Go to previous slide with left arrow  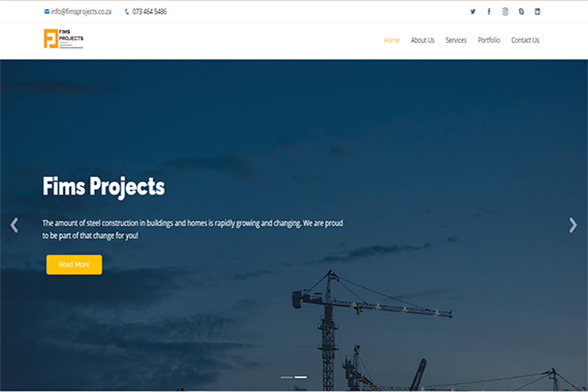[x=14, y=225]
